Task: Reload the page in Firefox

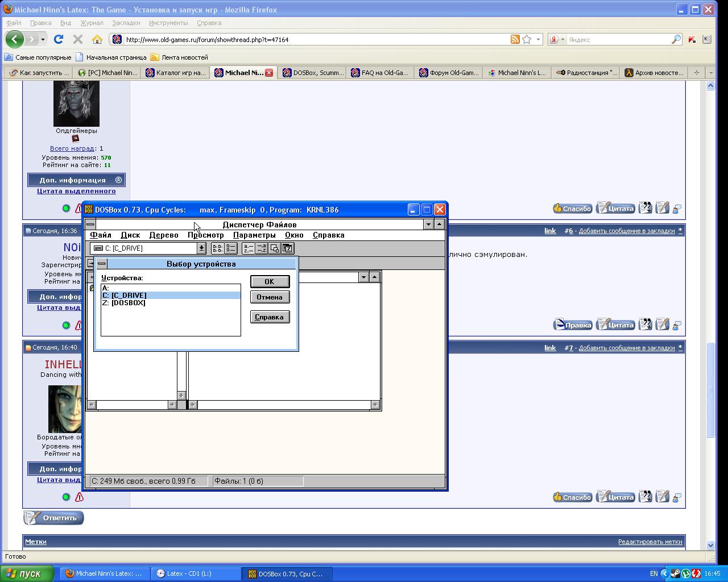Action: pyautogui.click(x=58, y=39)
